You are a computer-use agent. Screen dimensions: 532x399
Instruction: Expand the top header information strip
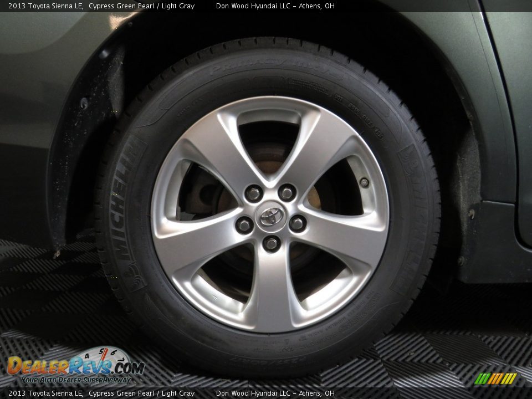(266, 5)
